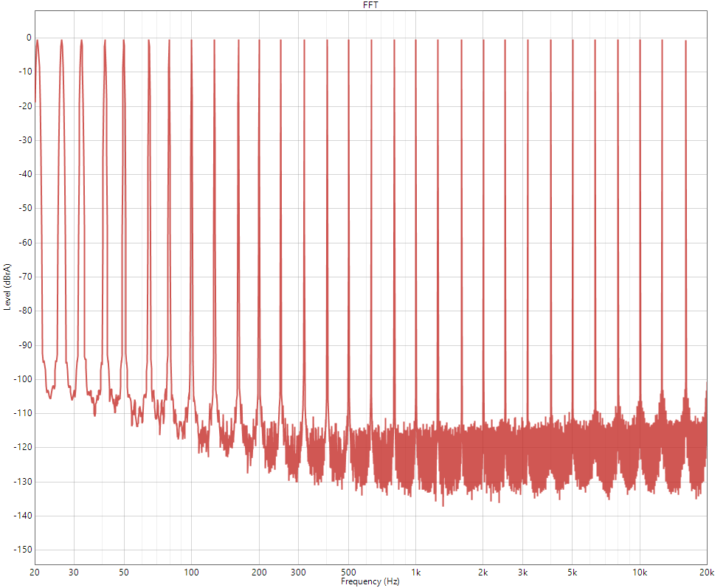Click the FFT chart title
The width and height of the screenshot is (726, 588).
click(x=371, y=4)
